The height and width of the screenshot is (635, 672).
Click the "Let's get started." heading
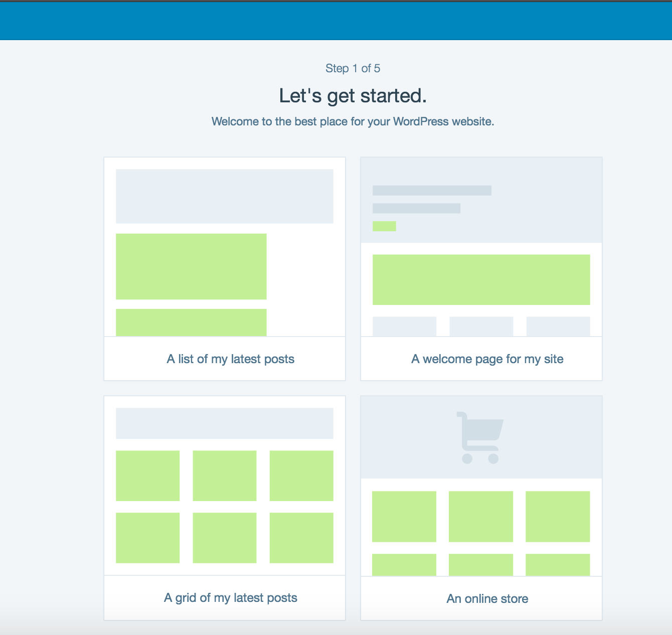pos(353,96)
